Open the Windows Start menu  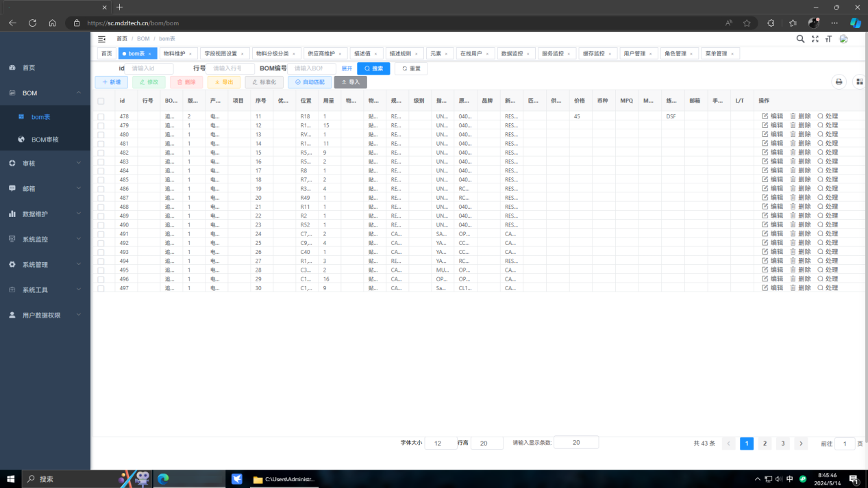coord(11,479)
